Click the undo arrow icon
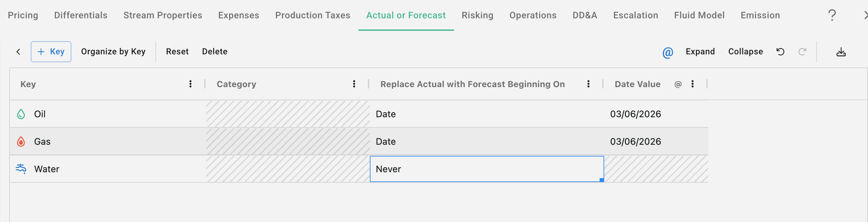This screenshot has width=868, height=222. click(780, 51)
